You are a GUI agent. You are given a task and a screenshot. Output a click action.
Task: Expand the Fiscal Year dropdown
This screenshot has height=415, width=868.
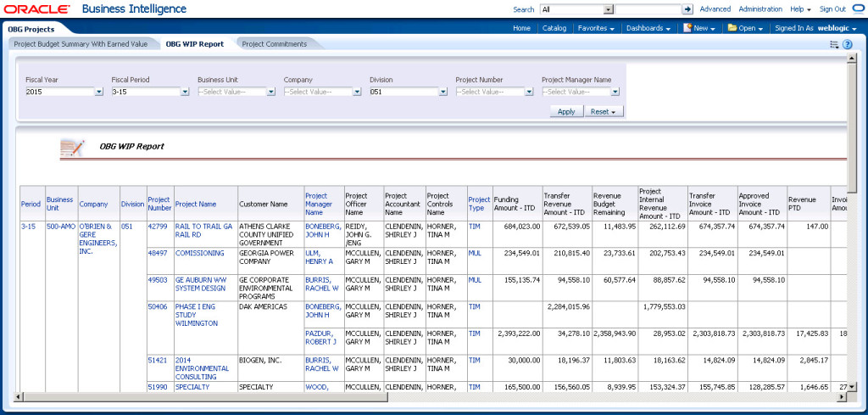pyautogui.click(x=98, y=92)
